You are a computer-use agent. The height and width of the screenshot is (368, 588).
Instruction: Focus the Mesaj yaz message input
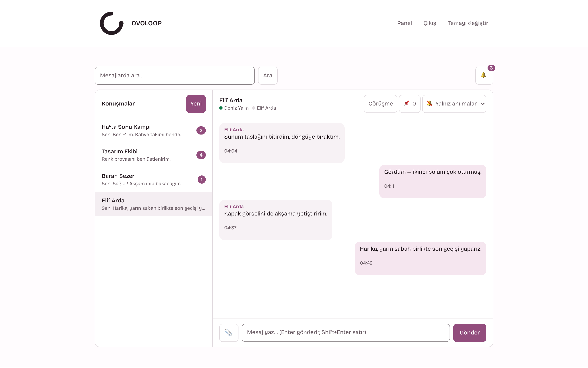(x=345, y=332)
